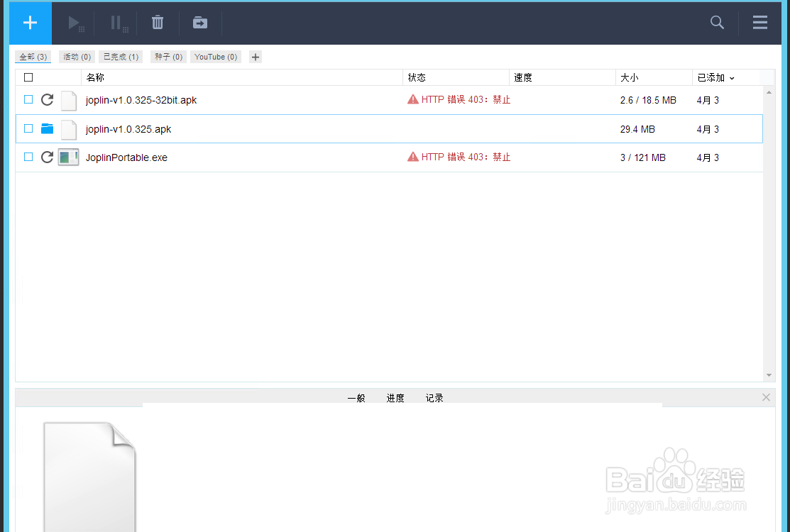Open folder of joplin-v1.0.325.apk
Screen dimensions: 790x532
(x=48, y=129)
